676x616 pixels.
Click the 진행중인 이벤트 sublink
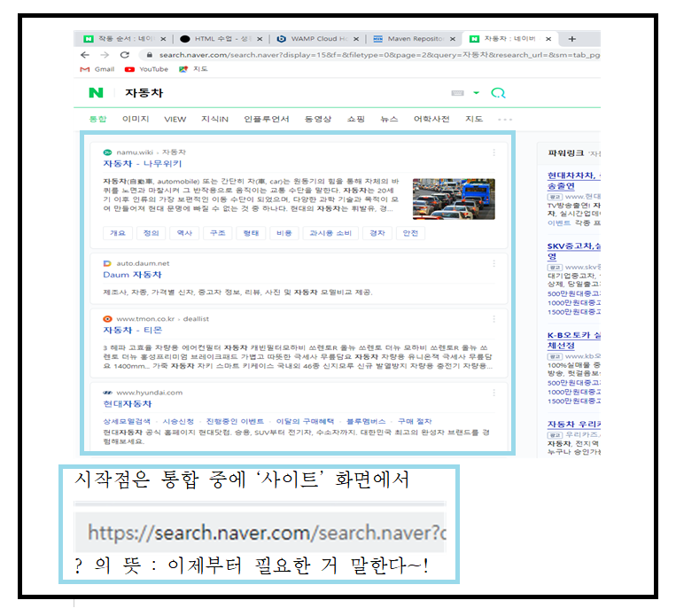pos(235,422)
